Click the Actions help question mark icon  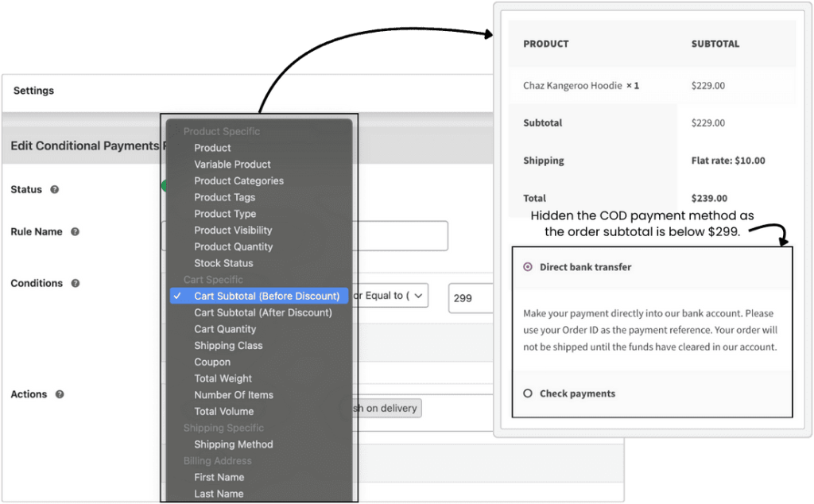coord(60,394)
